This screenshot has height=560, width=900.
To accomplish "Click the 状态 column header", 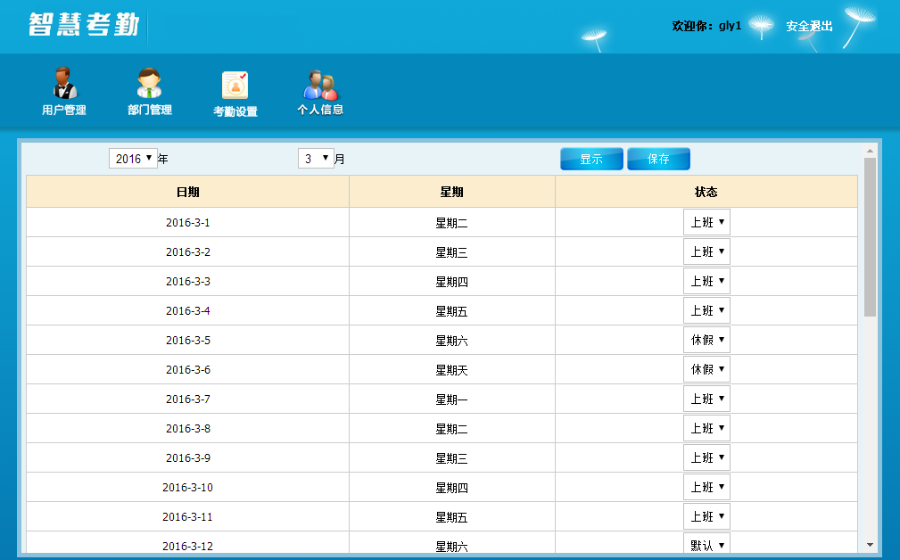I will (x=706, y=192).
